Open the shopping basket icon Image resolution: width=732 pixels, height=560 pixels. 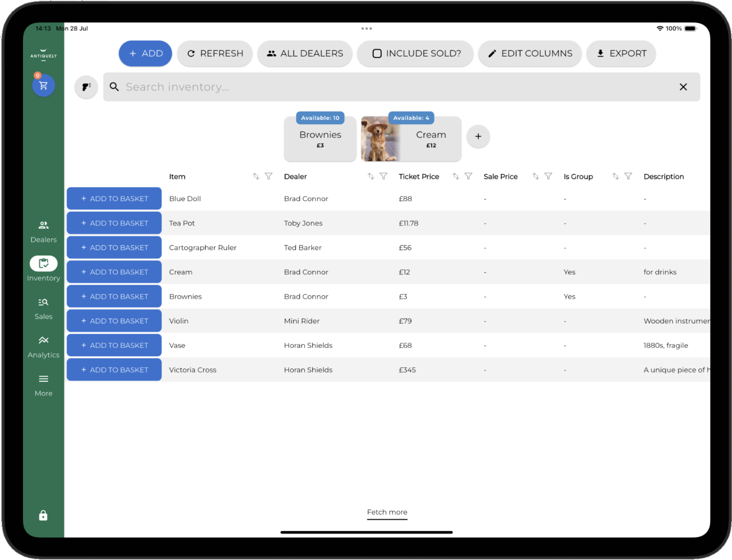point(43,86)
